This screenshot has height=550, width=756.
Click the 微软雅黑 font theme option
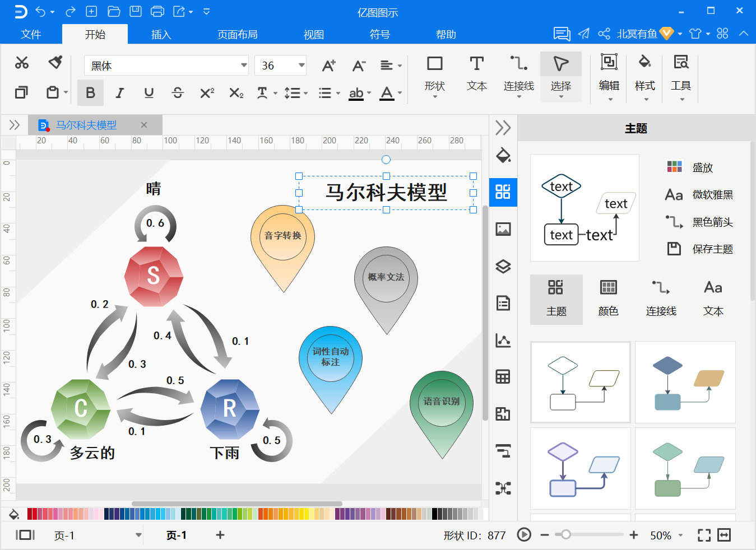click(x=699, y=195)
